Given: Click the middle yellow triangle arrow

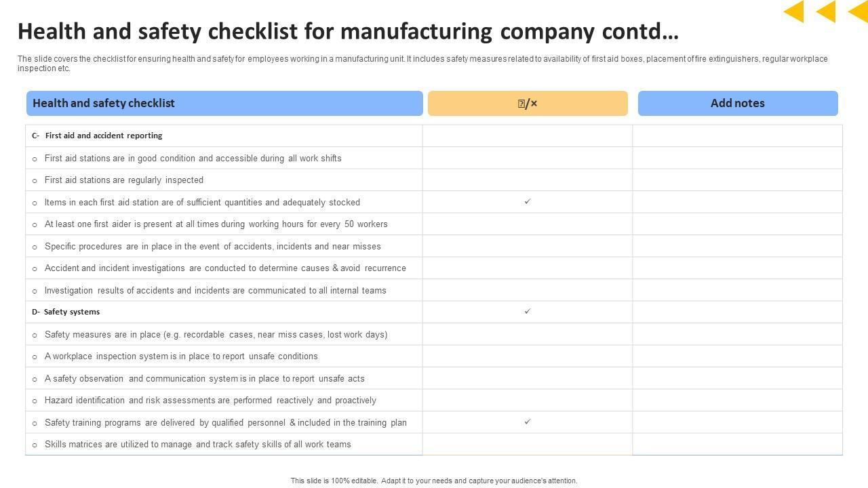Looking at the screenshot, I should click(827, 12).
